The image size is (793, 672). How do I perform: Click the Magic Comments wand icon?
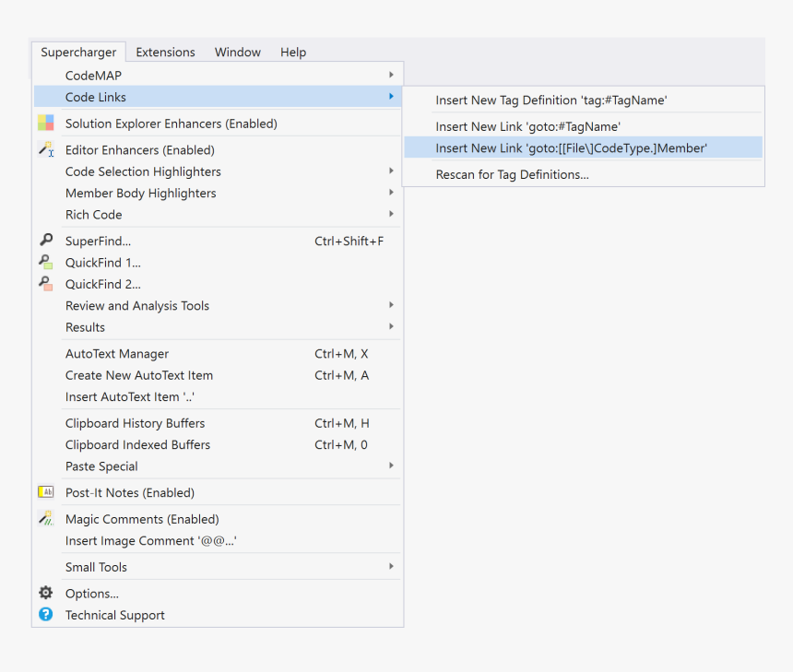pyautogui.click(x=46, y=518)
